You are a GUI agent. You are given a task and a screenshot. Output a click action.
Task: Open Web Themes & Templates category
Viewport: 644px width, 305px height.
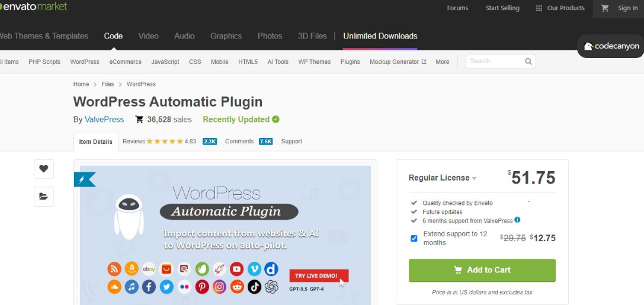(43, 36)
